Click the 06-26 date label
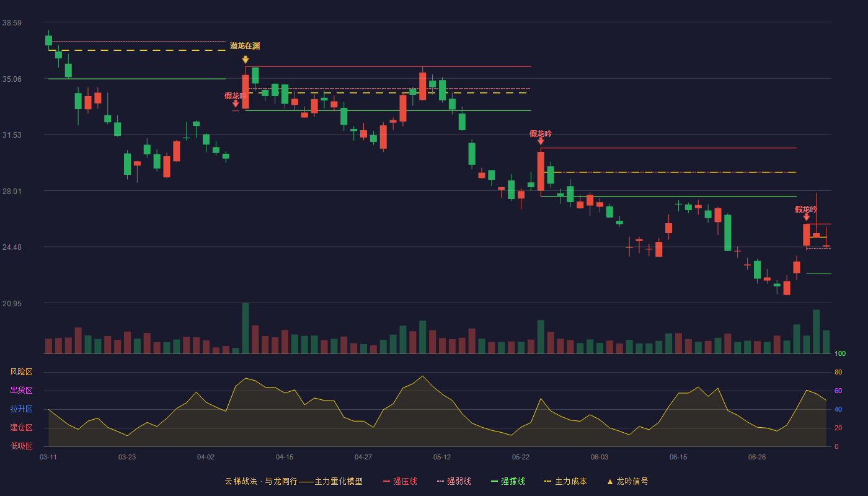The height and width of the screenshot is (496, 868). pyautogui.click(x=757, y=457)
